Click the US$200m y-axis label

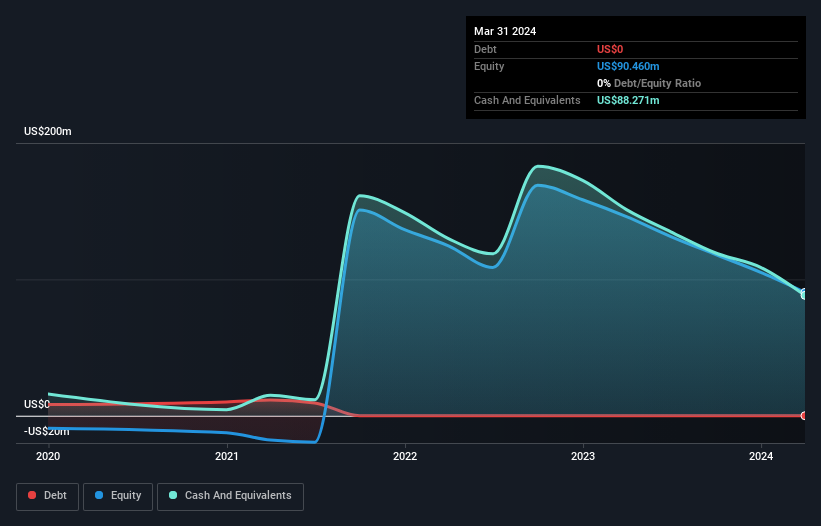pos(48,131)
